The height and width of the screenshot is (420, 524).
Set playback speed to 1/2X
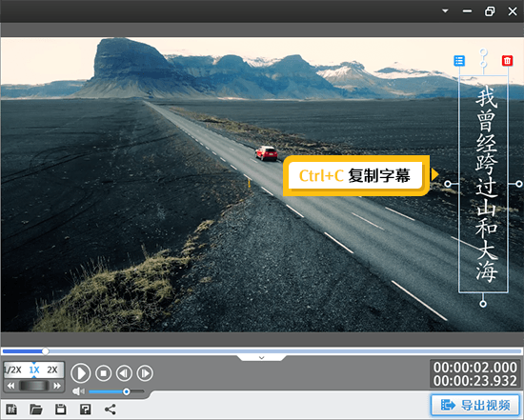pos(12,370)
